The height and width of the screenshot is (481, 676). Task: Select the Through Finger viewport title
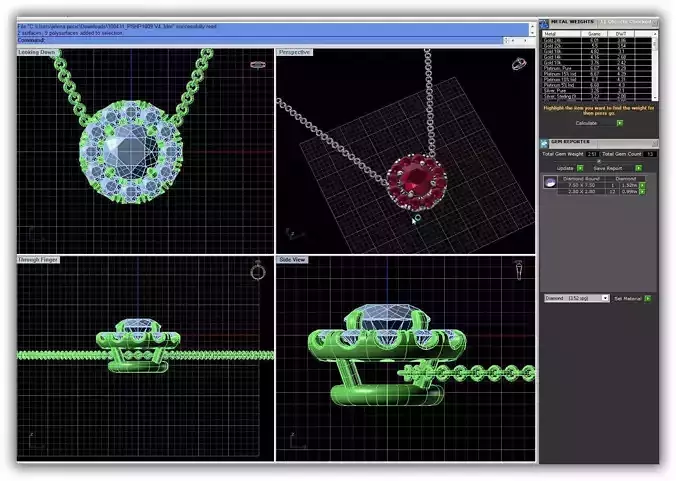tap(38, 260)
